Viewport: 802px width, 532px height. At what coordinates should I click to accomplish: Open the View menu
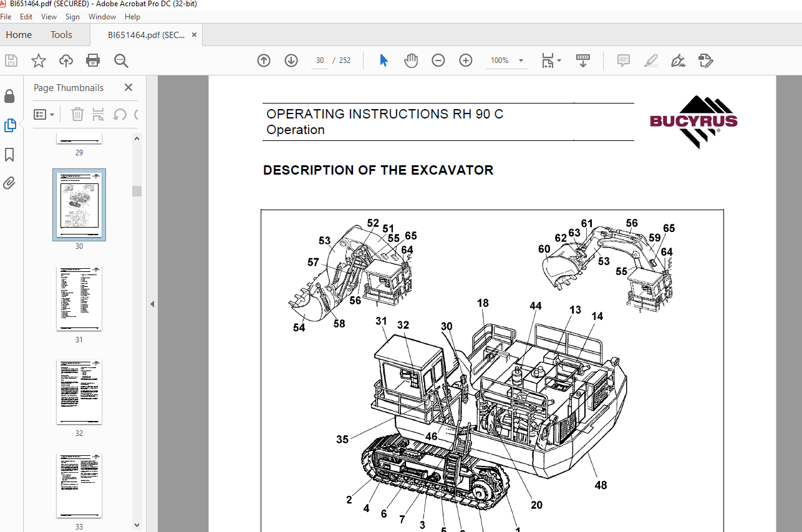pyautogui.click(x=48, y=17)
